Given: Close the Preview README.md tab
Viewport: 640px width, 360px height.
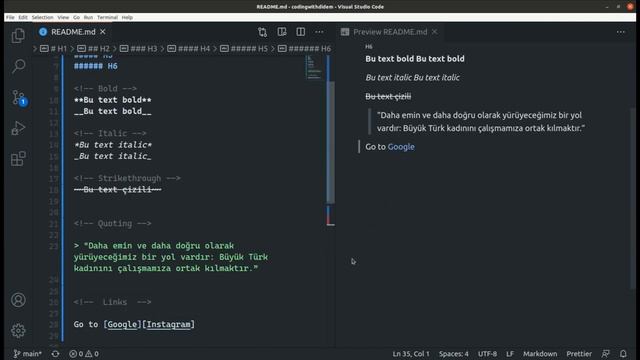Looking at the screenshot, I should click(x=435, y=31).
